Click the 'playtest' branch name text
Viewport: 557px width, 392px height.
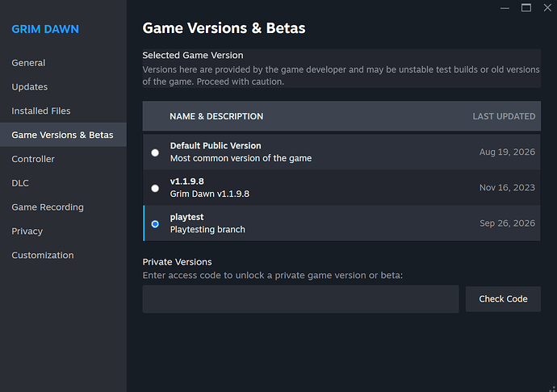186,217
